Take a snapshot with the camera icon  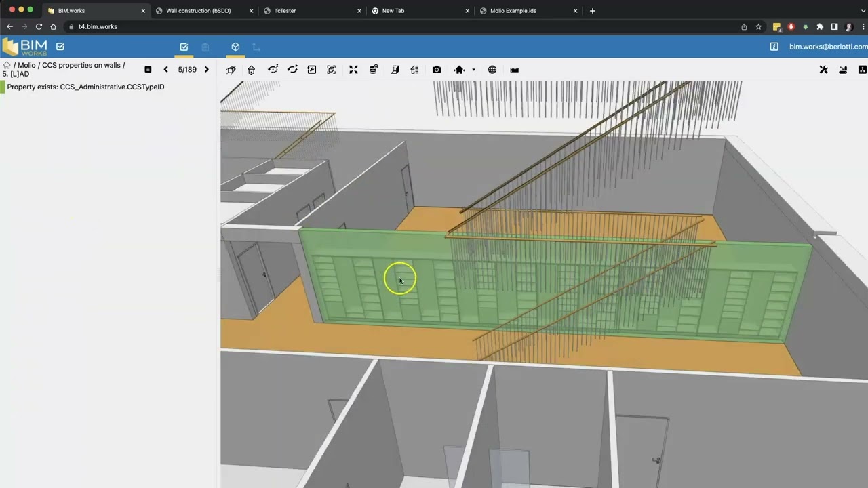pyautogui.click(x=437, y=70)
